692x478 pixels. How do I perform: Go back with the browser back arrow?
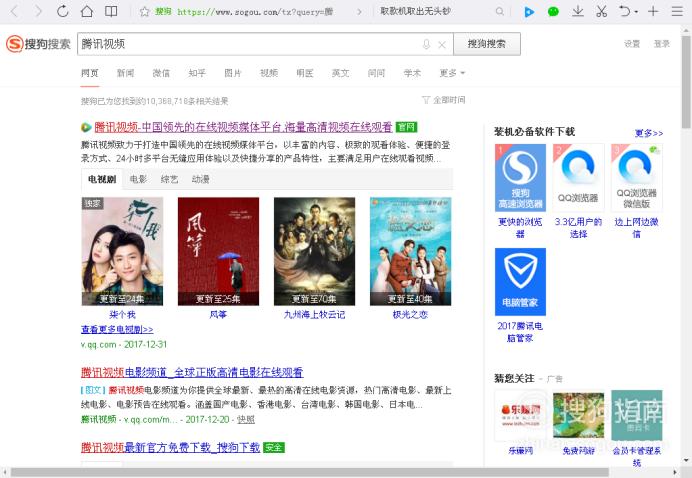[14, 11]
